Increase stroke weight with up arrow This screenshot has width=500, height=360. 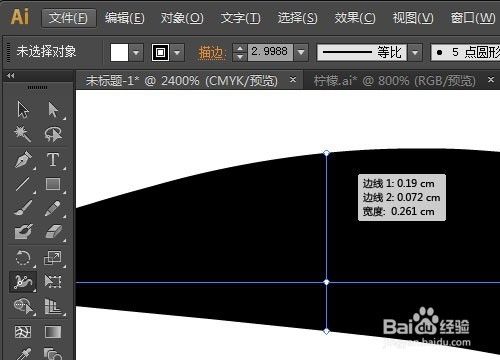click(240, 48)
